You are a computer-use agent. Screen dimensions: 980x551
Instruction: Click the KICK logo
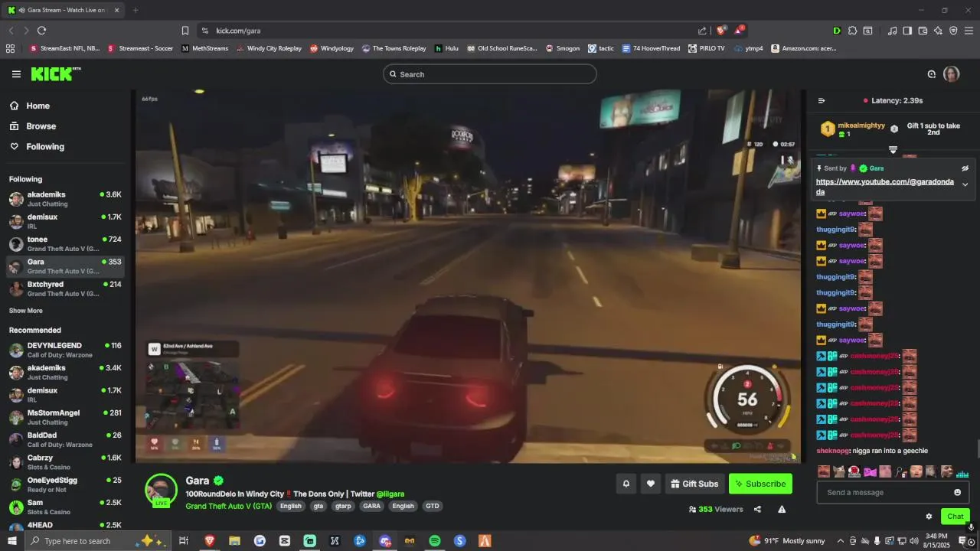click(x=55, y=74)
